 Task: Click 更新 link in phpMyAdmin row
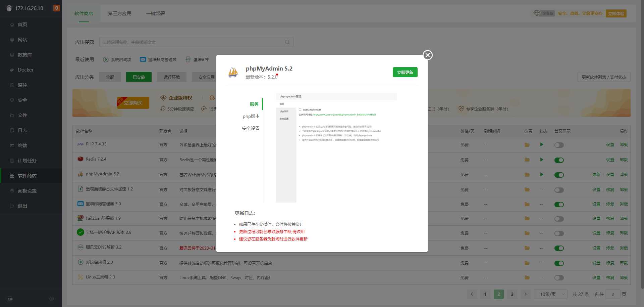pyautogui.click(x=596, y=175)
